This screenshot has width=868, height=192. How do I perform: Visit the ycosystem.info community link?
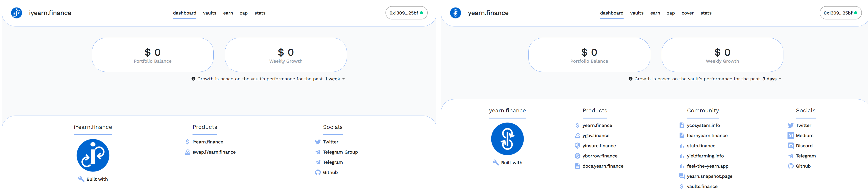click(x=703, y=126)
